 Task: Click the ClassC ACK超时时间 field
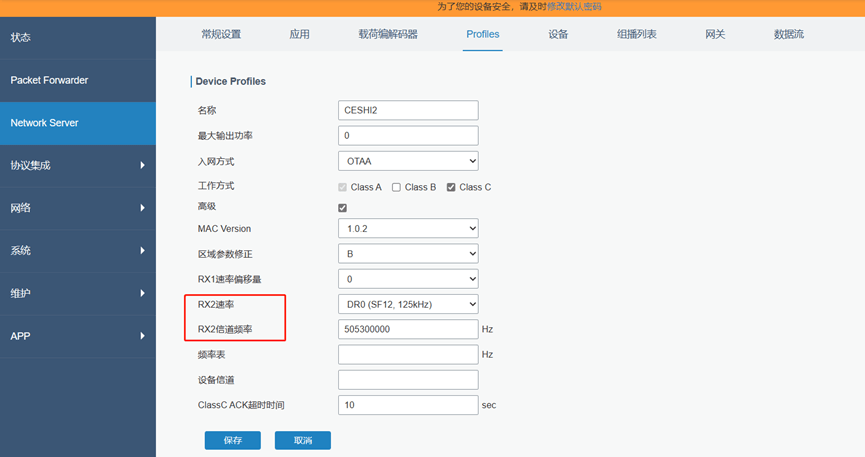(408, 405)
